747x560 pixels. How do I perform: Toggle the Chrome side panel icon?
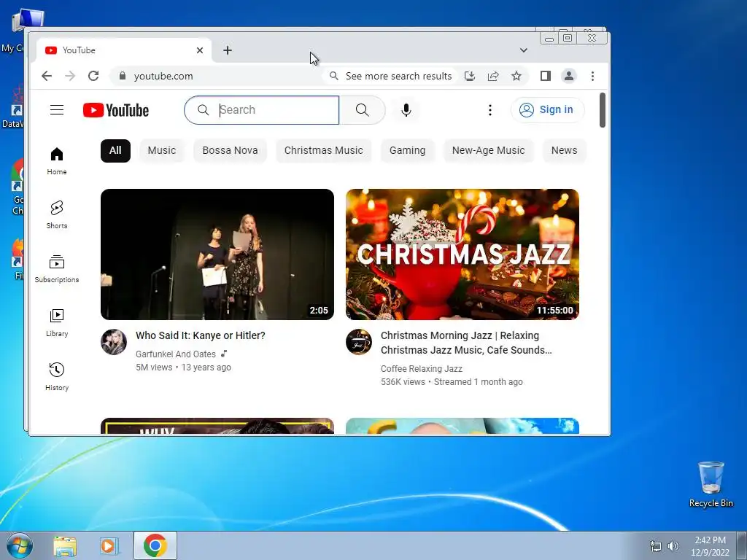pos(546,76)
